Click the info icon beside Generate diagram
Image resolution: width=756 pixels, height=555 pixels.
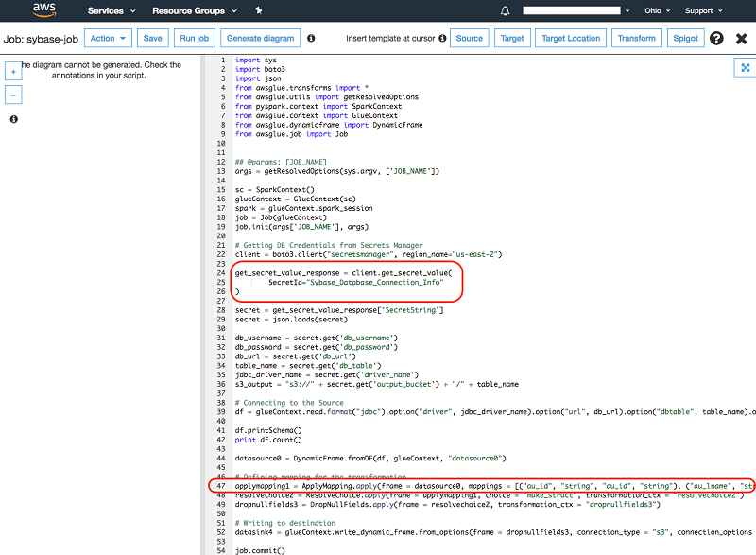tap(312, 39)
